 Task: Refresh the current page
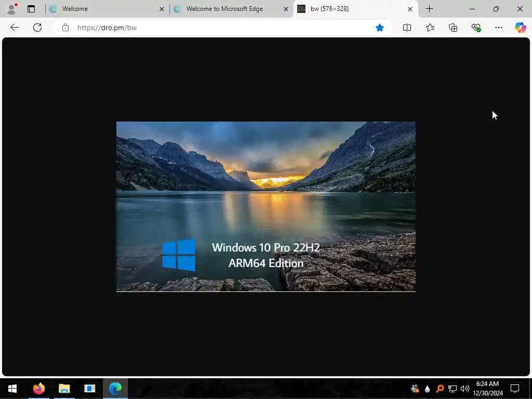[37, 28]
